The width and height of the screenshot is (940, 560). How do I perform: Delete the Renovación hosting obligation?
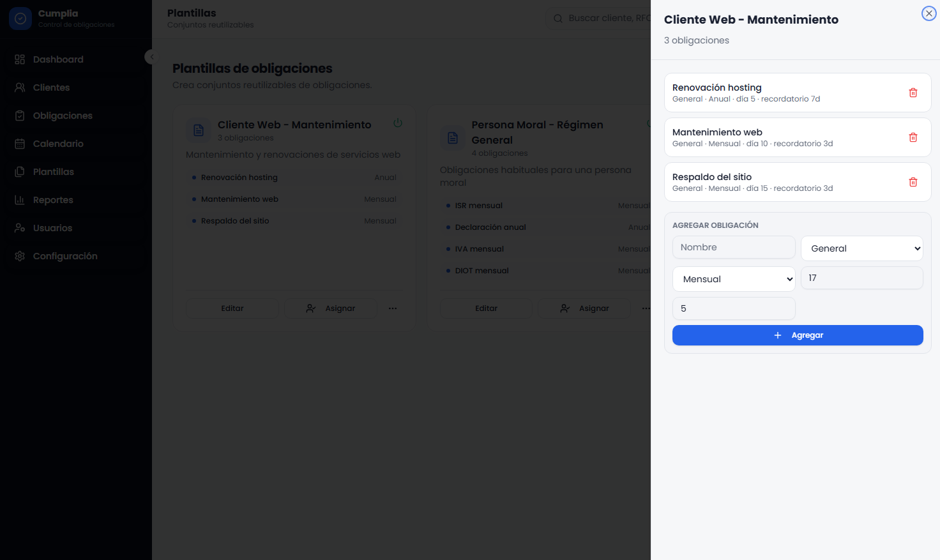[x=913, y=93]
